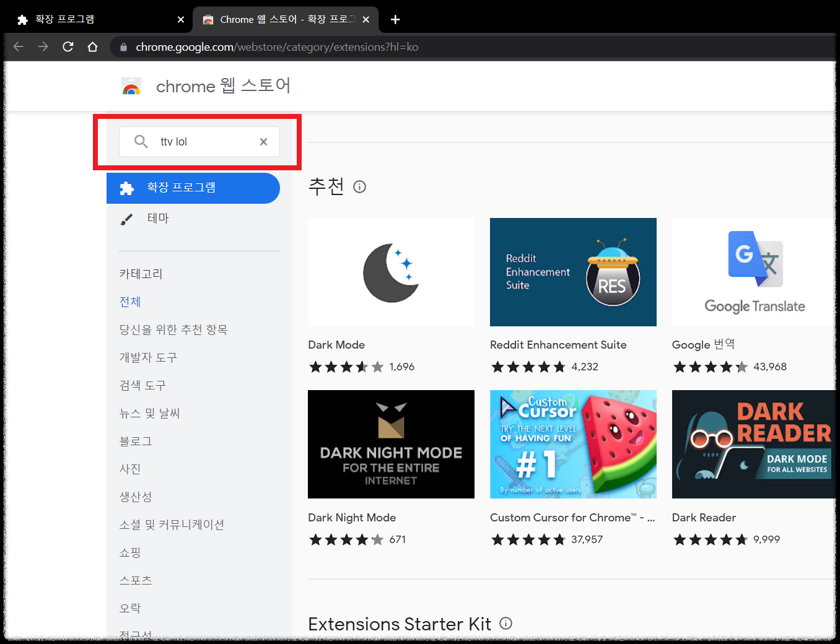The height and width of the screenshot is (644, 840).
Task: Select 테마 in sidebar
Action: 158,218
